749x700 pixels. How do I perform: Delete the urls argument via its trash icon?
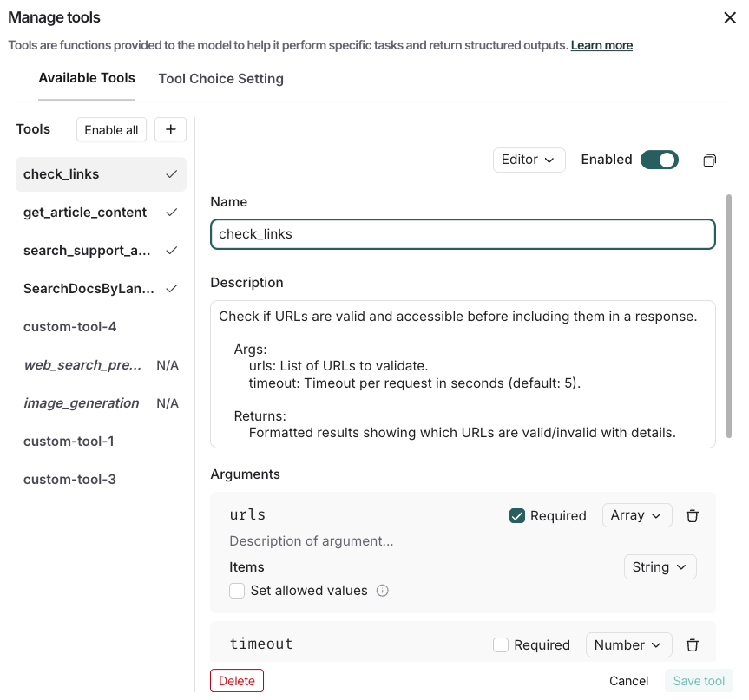[x=692, y=515]
